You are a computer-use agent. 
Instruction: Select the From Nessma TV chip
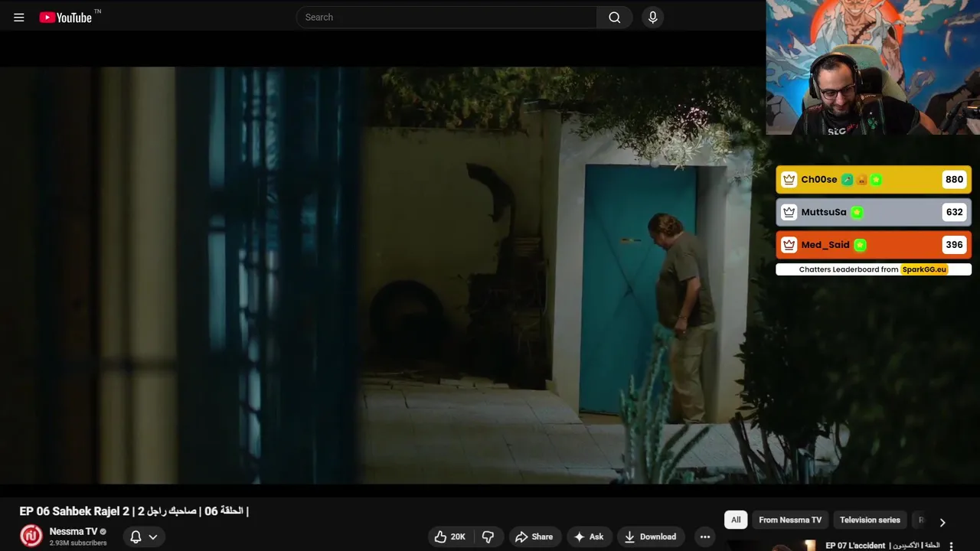pos(790,520)
